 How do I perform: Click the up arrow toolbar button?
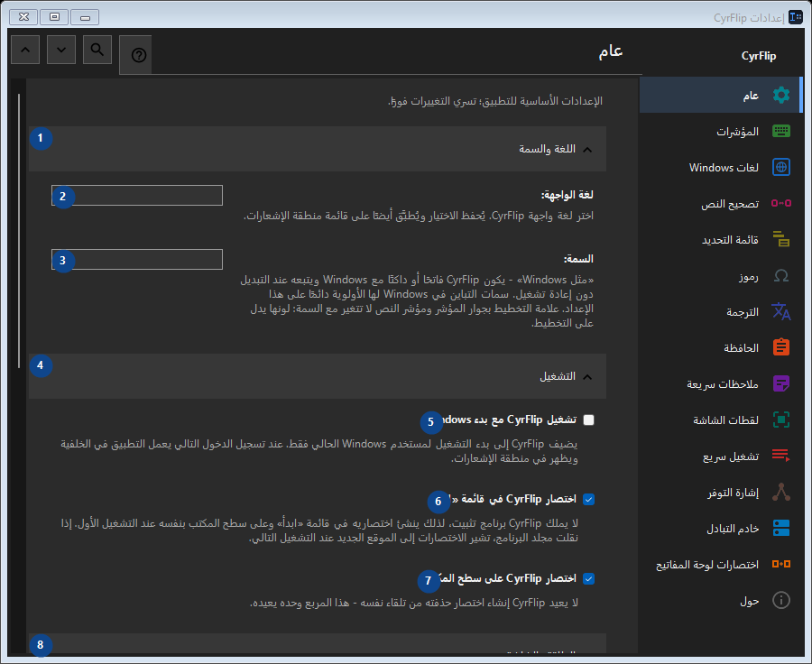pos(25,50)
